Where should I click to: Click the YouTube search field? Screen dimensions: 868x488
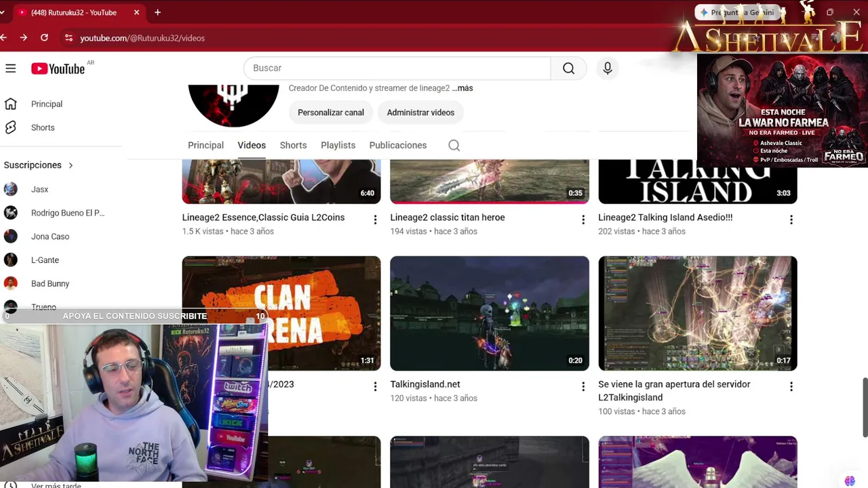point(397,68)
